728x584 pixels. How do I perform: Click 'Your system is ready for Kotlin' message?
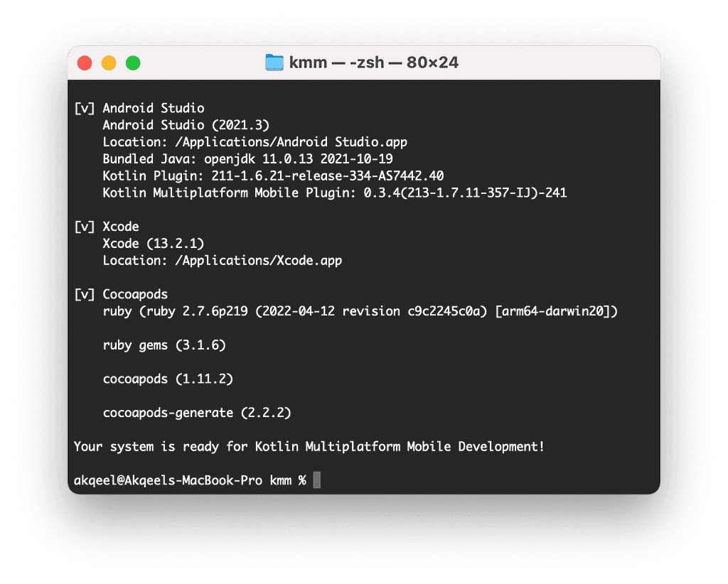[x=309, y=447]
